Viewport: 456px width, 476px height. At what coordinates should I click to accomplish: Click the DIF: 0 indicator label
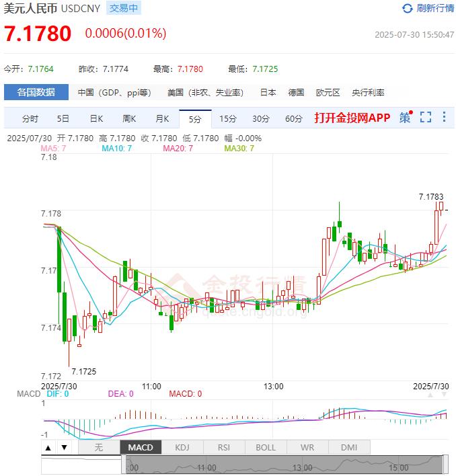58,394
